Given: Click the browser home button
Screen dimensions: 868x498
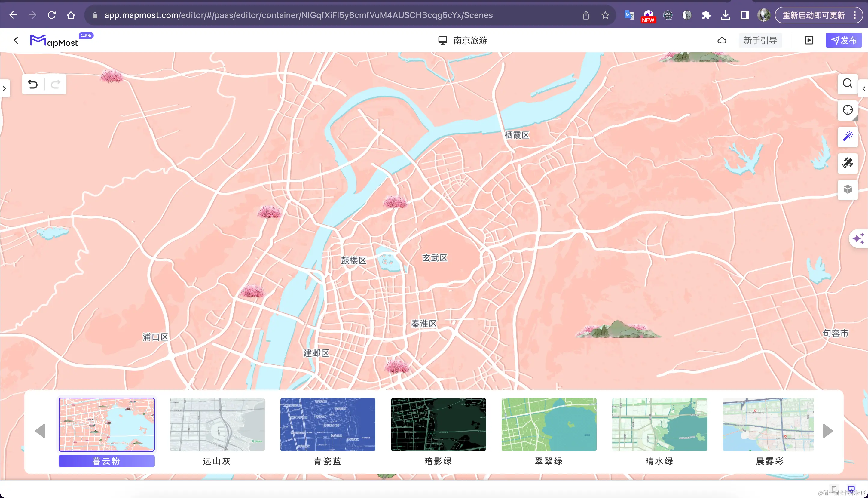Looking at the screenshot, I should (x=71, y=15).
